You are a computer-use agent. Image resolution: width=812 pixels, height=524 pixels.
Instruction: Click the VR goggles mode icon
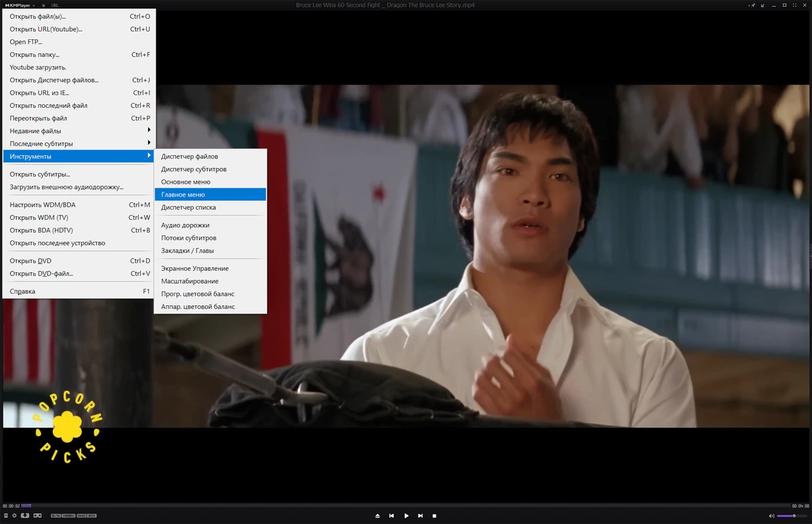(x=37, y=516)
